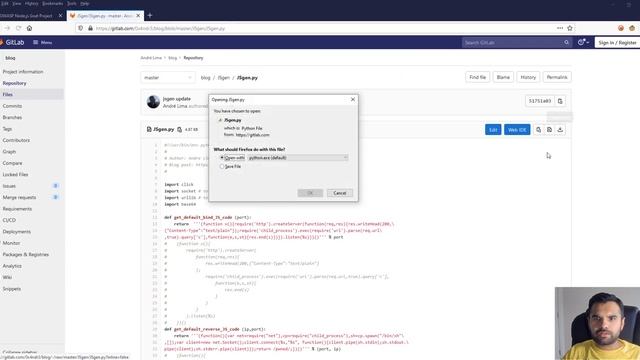The width and height of the screenshot is (640, 360).
Task: Click André Lima's avatar in commit row
Action: [153, 102]
